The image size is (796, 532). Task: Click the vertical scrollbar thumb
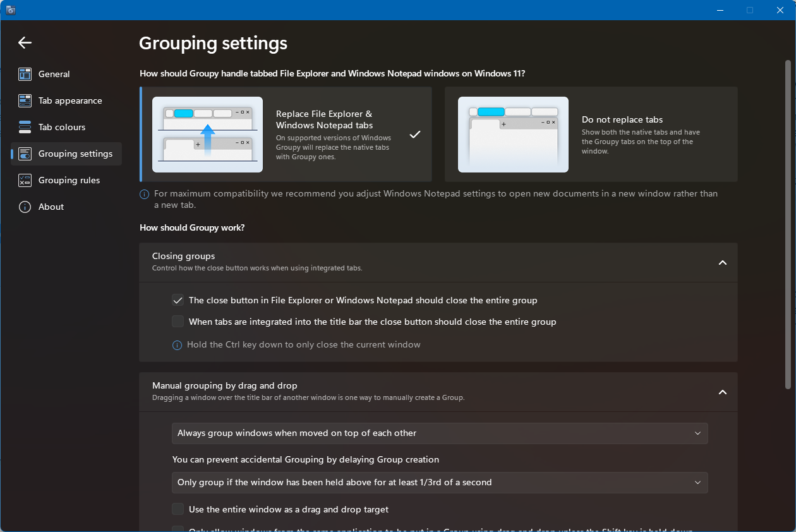(788, 224)
